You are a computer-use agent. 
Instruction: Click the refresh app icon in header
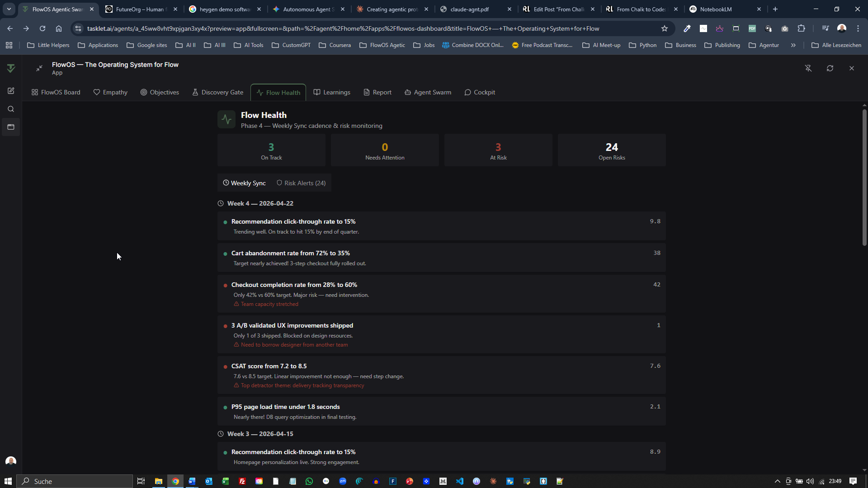pyautogui.click(x=830, y=68)
